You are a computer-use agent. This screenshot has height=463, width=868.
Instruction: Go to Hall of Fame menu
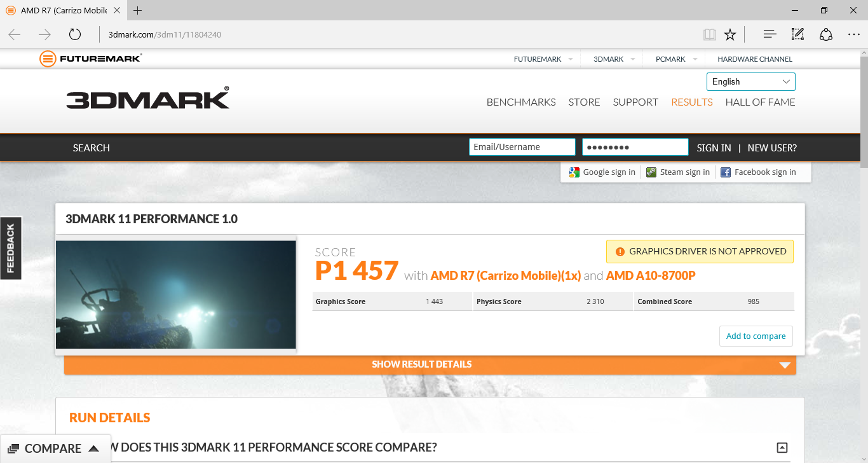pos(760,102)
